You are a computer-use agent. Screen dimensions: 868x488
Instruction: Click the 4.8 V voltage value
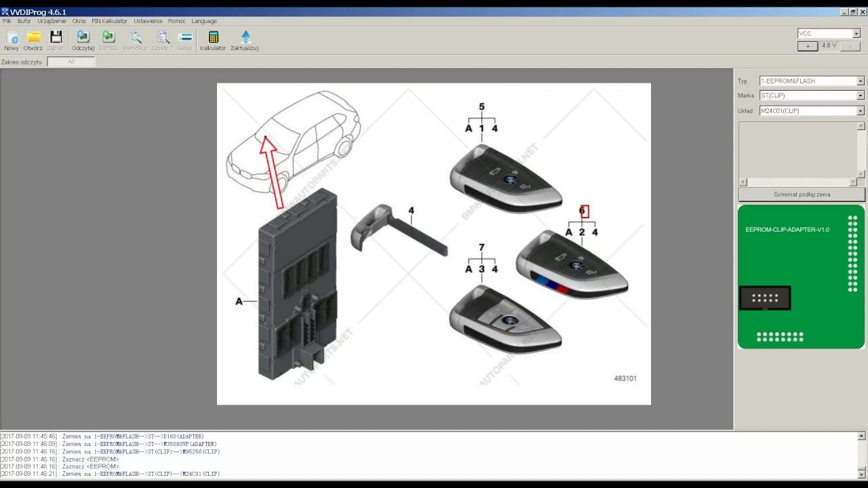pos(829,45)
